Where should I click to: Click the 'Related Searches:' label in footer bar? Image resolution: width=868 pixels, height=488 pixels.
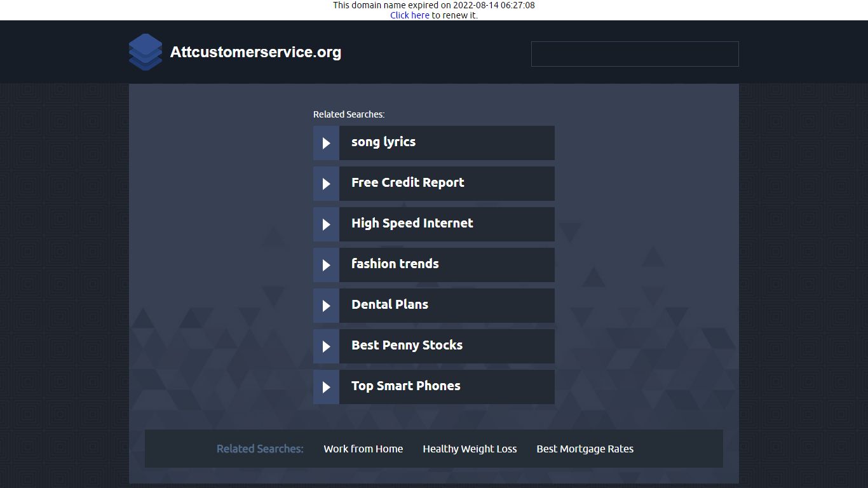click(x=260, y=449)
